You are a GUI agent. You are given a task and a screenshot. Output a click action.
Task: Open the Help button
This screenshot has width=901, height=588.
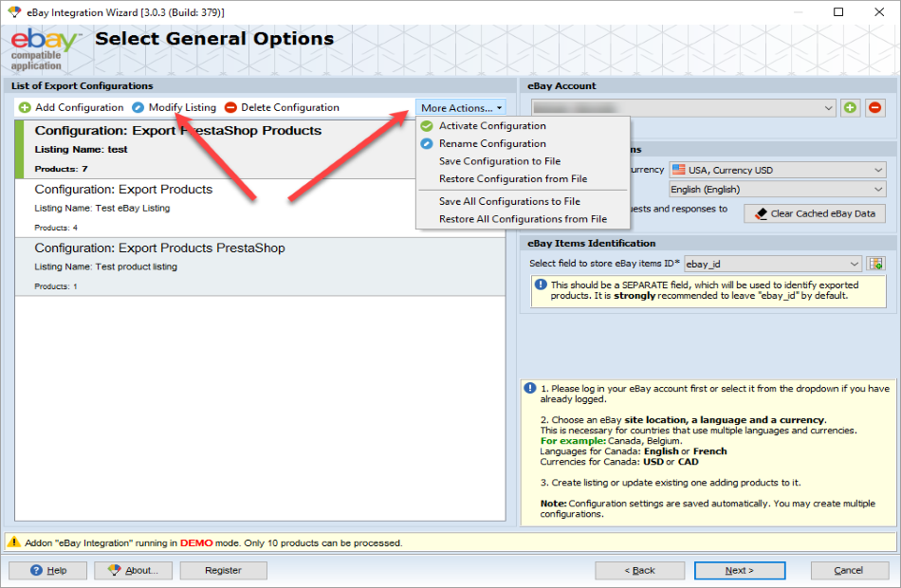(x=47, y=570)
